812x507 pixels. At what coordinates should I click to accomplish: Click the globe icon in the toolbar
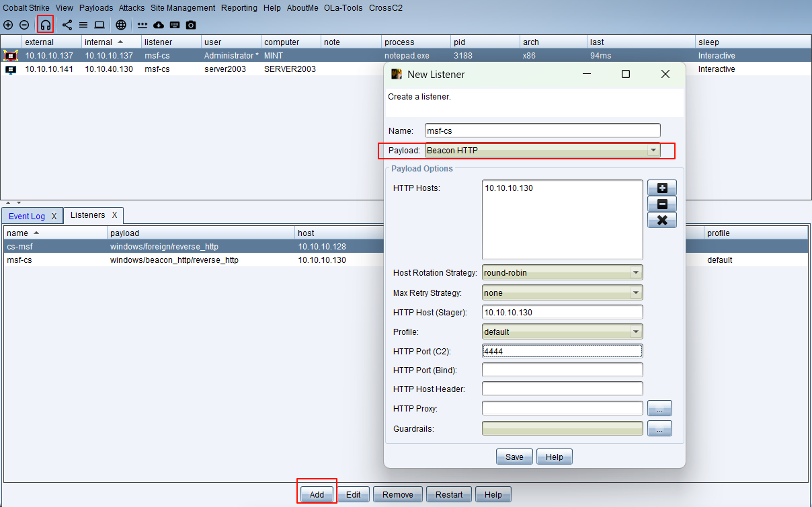(x=121, y=25)
